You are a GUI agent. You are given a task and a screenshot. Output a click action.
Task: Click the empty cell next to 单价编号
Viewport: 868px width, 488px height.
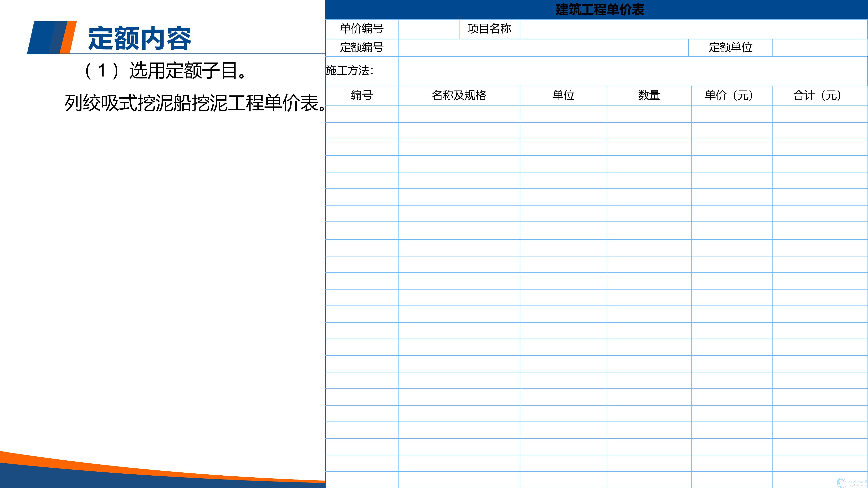pos(428,29)
